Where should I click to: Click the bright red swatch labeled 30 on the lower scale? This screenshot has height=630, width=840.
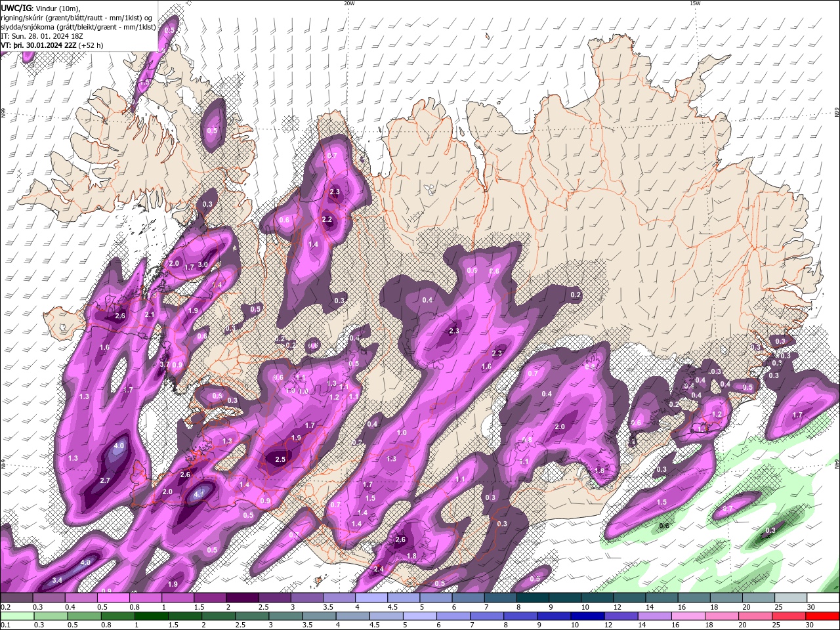click(822, 616)
